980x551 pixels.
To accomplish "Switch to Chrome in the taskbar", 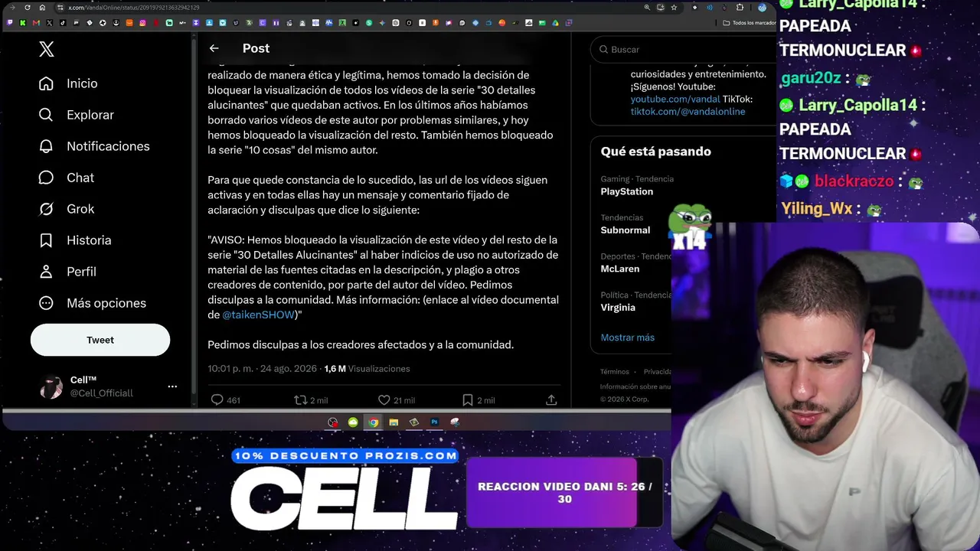I will click(x=373, y=422).
